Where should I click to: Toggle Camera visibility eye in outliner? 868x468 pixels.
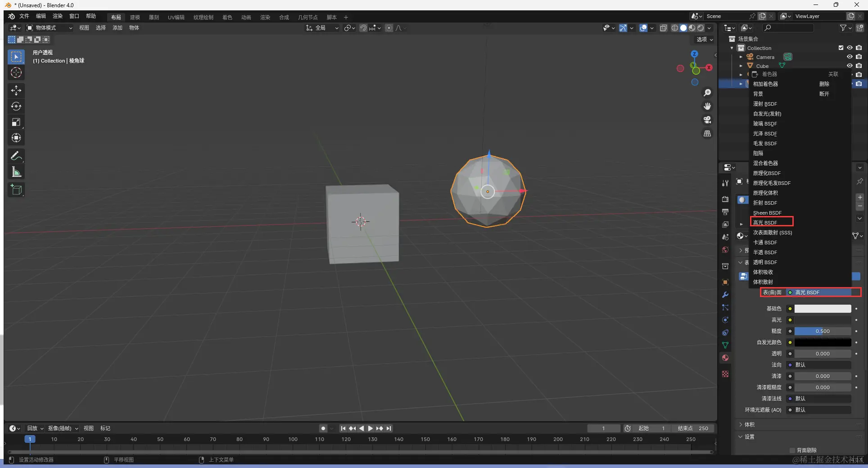pyautogui.click(x=850, y=57)
